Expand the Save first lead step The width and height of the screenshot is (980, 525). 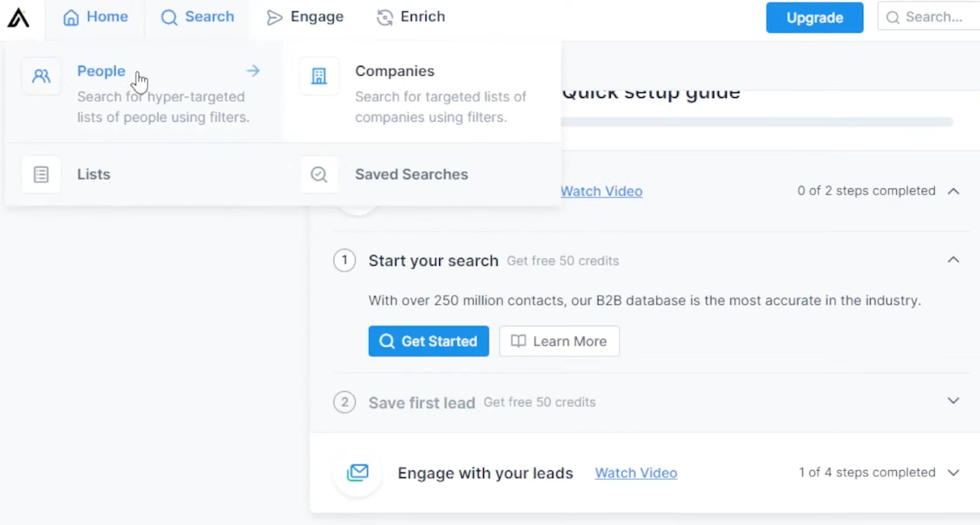click(x=953, y=401)
